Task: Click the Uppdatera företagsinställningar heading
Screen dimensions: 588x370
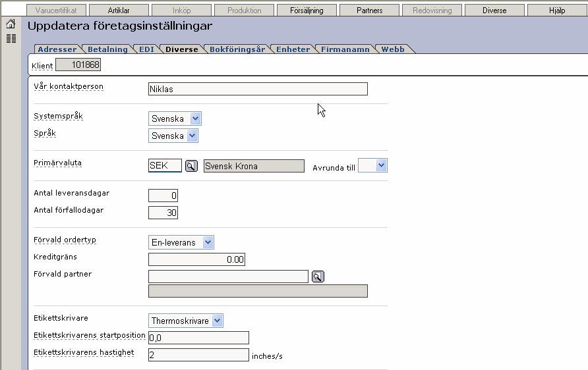Action: coord(119,26)
